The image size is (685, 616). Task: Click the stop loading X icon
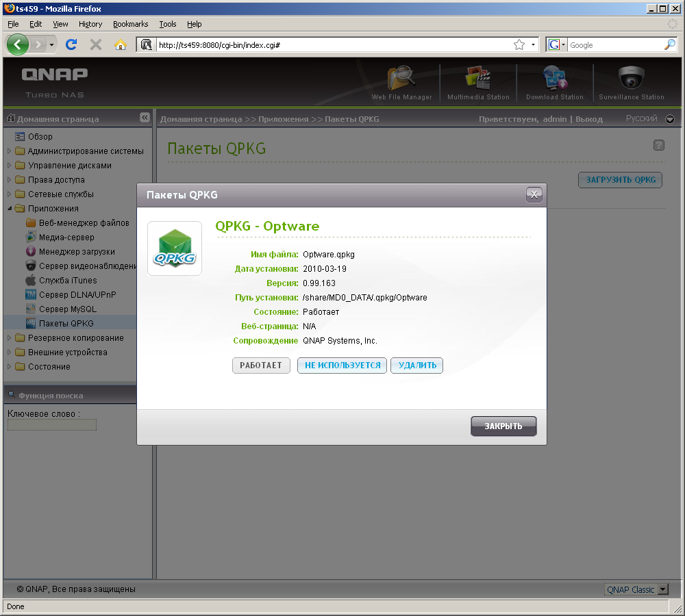[96, 44]
